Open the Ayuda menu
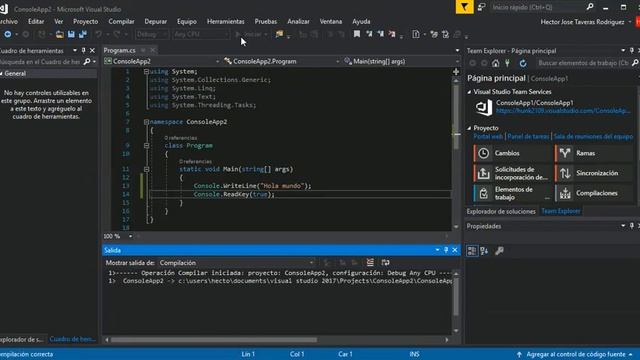Image resolution: width=640 pixels, height=360 pixels. 361,21
